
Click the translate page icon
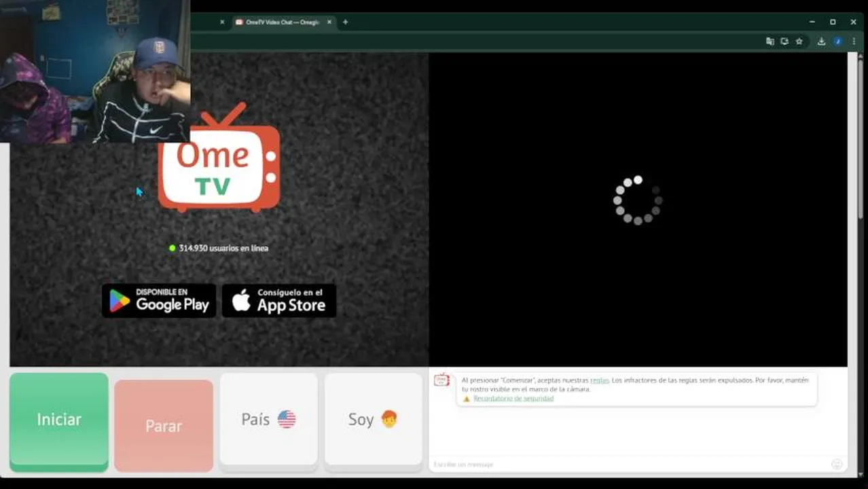[x=770, y=41]
